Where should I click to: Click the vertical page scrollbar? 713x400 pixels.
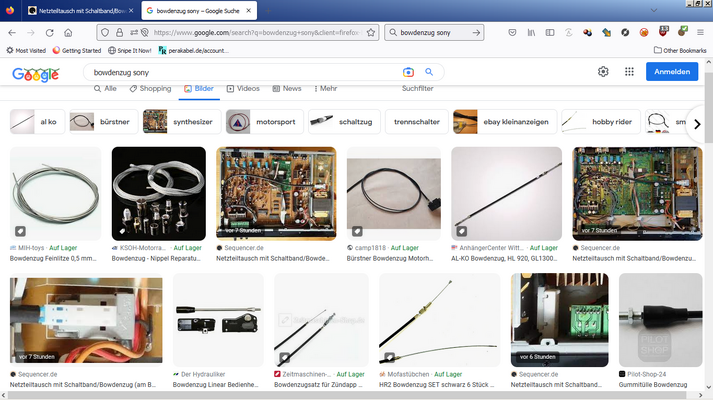[708, 225]
